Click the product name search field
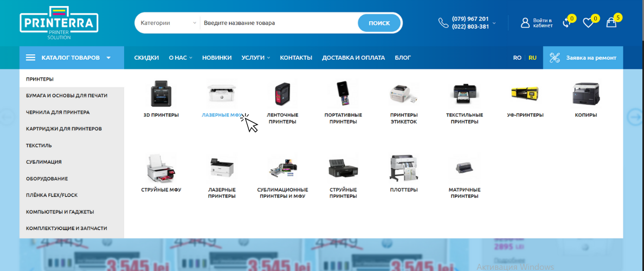This screenshot has width=644, height=271. pyautogui.click(x=279, y=23)
